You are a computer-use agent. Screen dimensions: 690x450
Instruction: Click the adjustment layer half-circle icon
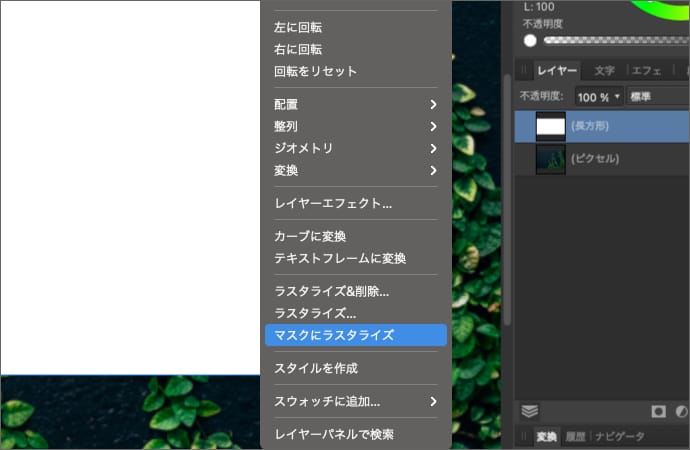click(682, 411)
